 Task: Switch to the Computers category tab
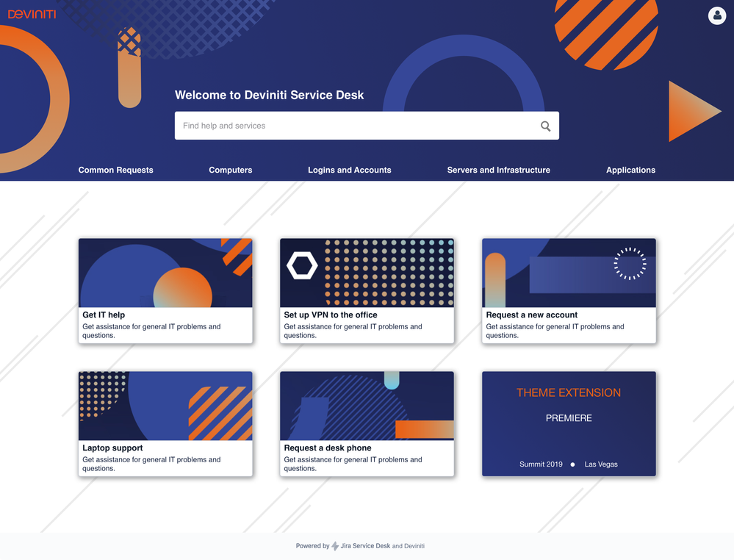(x=230, y=170)
